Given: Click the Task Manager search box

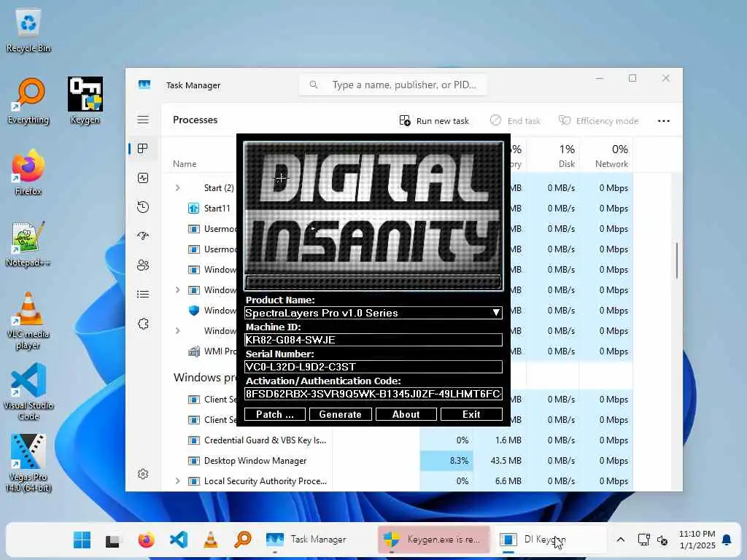Looking at the screenshot, I should pos(393,85).
